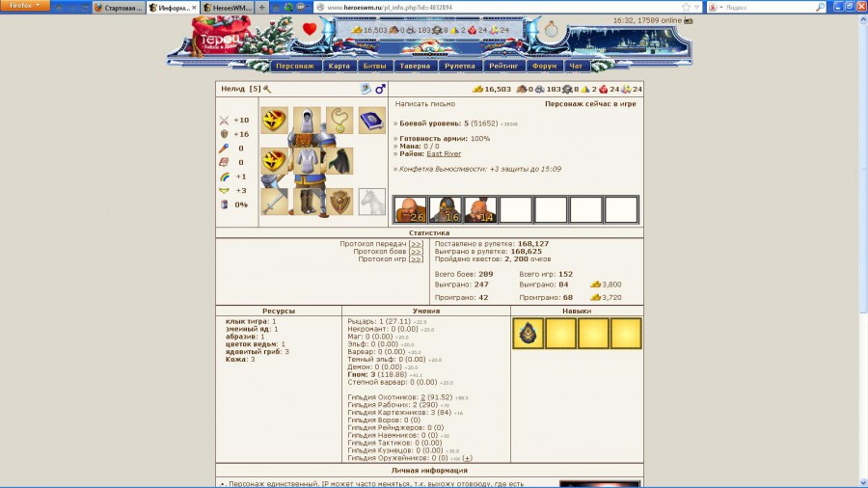Open Таверна menu
868x488 pixels.
(415, 66)
